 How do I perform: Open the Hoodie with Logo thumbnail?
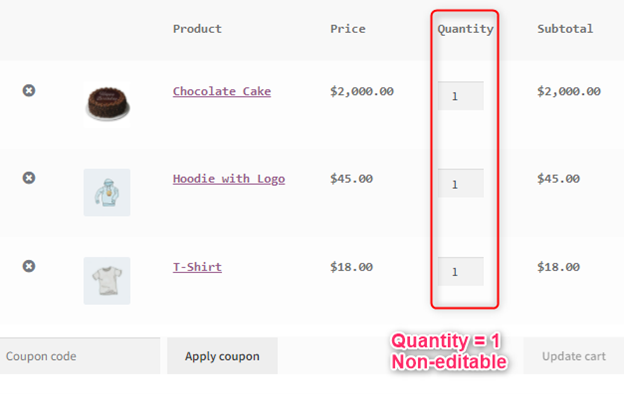coord(107,193)
